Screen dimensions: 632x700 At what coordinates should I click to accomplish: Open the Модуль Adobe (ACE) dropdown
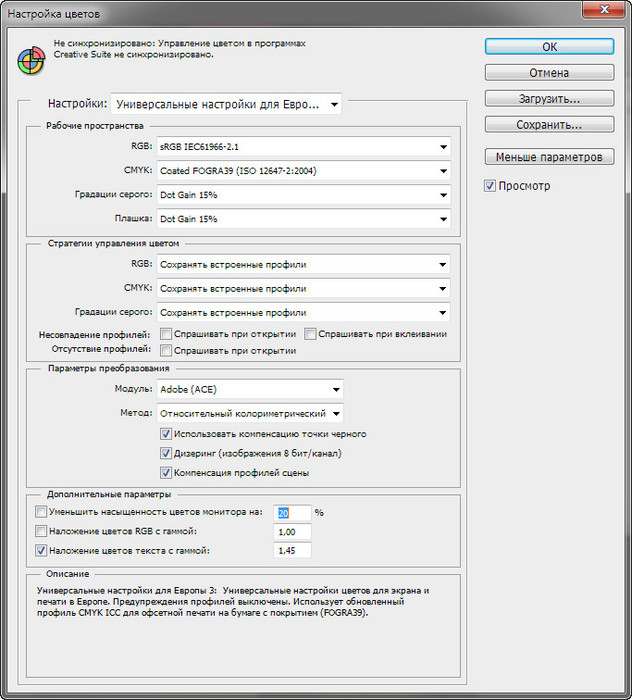pos(250,390)
